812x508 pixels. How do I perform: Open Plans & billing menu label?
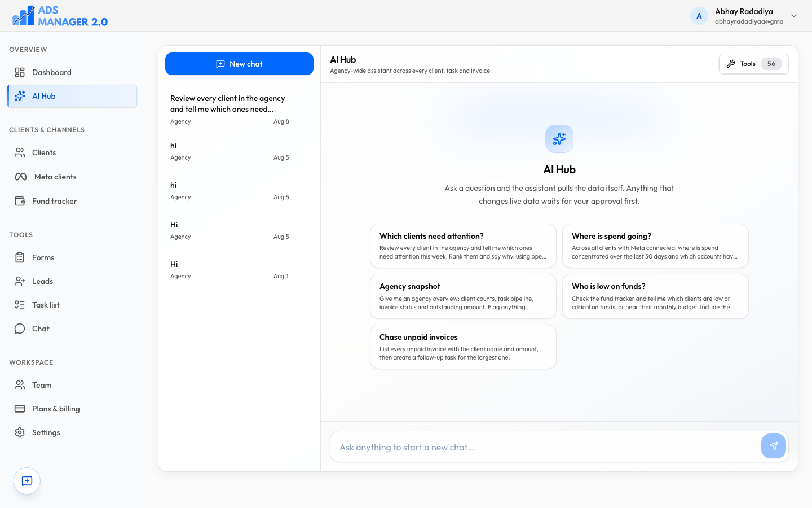click(x=56, y=409)
